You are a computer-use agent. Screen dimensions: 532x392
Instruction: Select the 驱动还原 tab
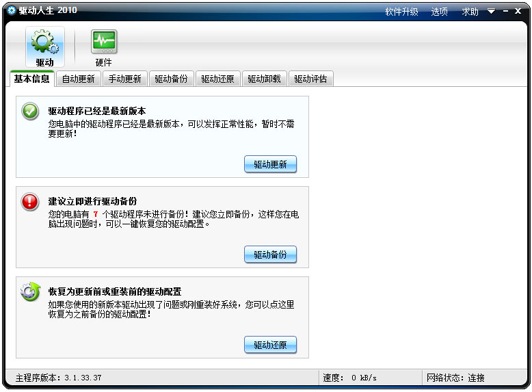pyautogui.click(x=218, y=79)
